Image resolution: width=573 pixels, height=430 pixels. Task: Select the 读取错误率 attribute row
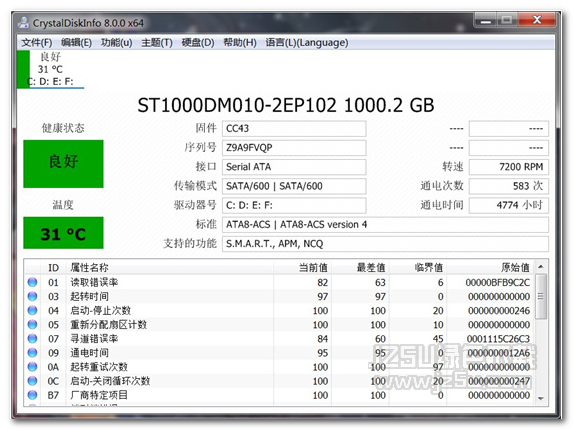click(280, 282)
